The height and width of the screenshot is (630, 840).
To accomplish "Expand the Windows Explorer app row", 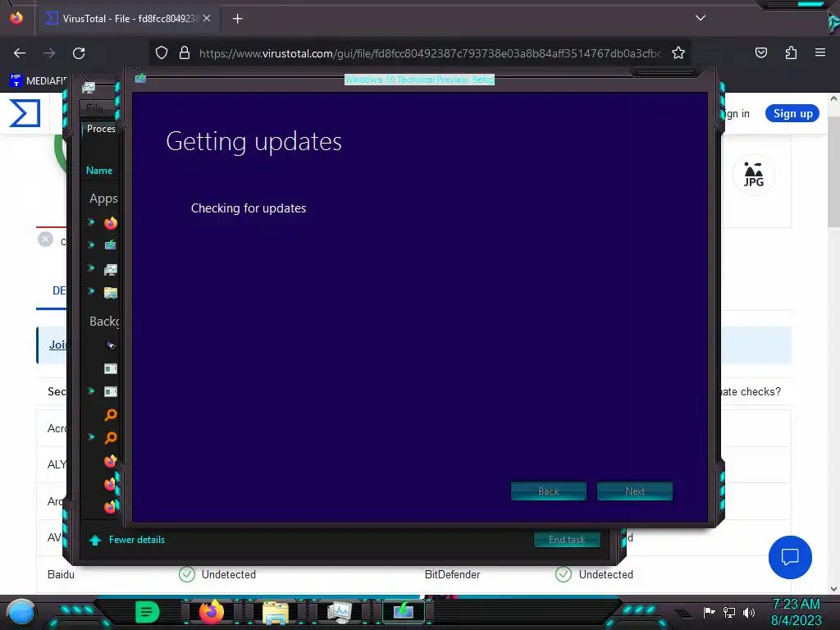I will pyautogui.click(x=91, y=291).
